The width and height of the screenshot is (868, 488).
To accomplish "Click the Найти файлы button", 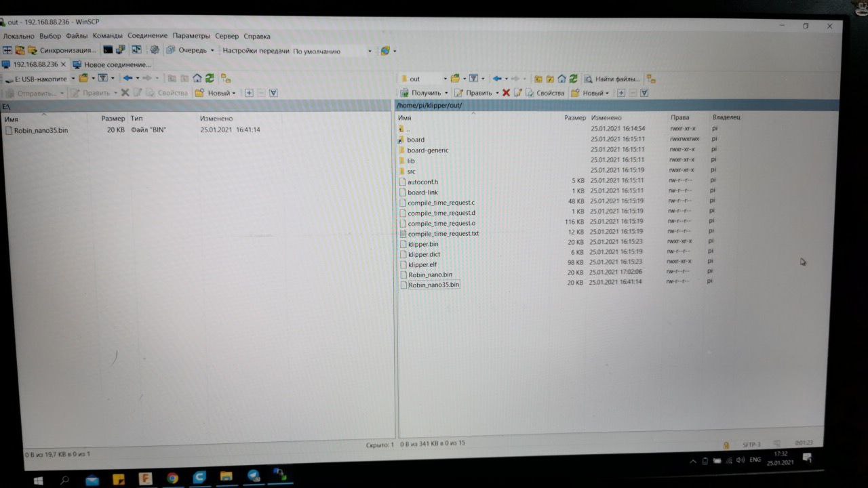I will pos(612,79).
